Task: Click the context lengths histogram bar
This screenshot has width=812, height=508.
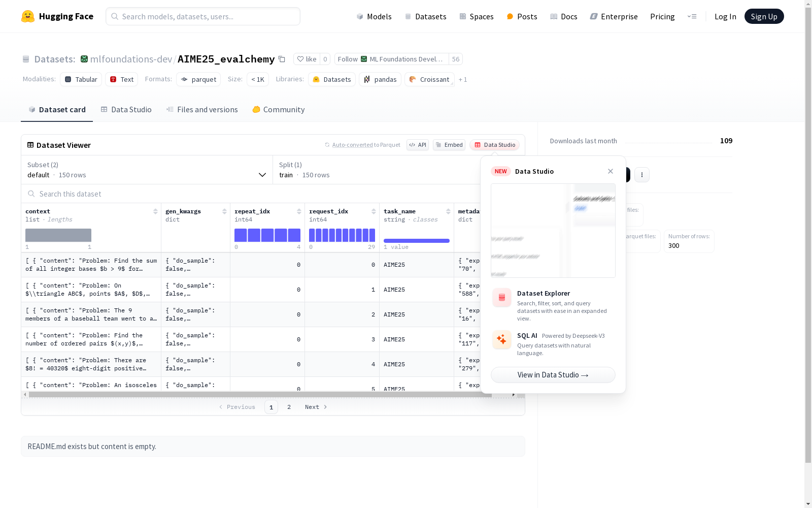Action: point(58,235)
